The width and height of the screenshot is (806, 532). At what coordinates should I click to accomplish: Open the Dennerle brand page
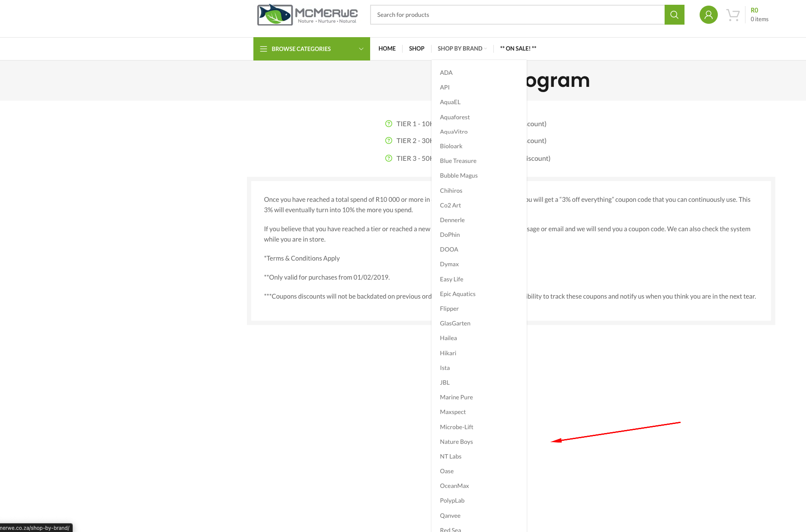click(452, 220)
